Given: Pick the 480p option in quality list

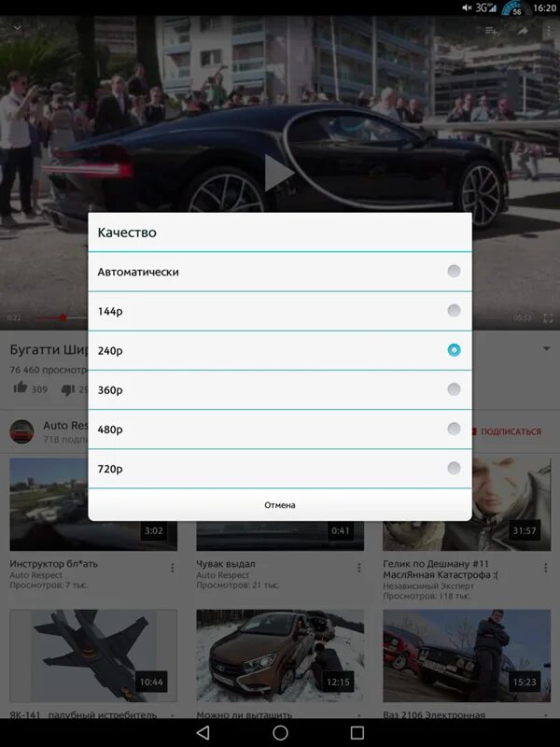Looking at the screenshot, I should pos(280,430).
